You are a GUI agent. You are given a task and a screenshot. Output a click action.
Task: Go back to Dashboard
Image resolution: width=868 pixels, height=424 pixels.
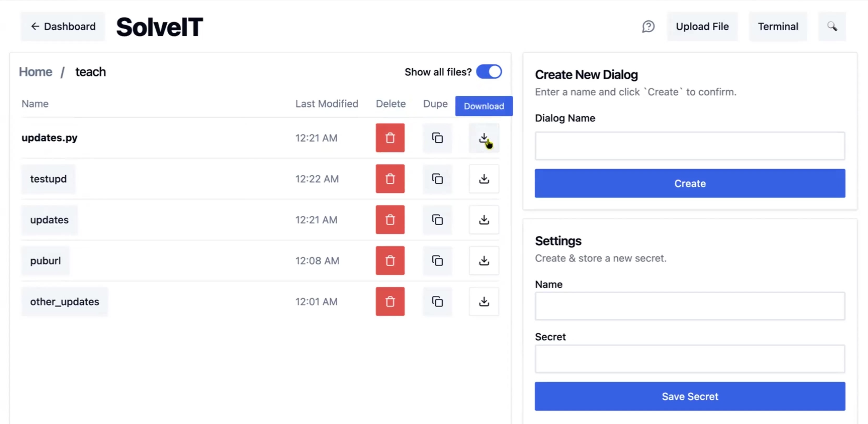tap(63, 26)
